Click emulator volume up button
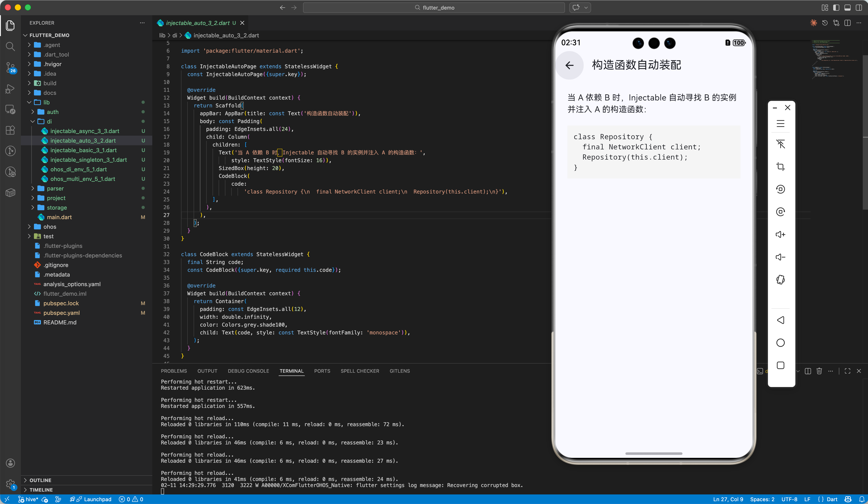The width and height of the screenshot is (868, 504). [780, 234]
